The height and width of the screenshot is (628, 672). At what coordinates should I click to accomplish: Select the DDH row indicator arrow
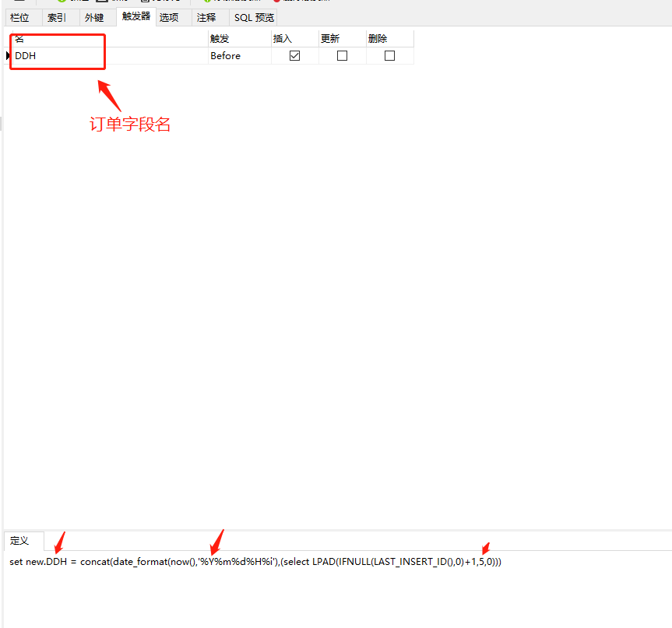tap(8, 56)
